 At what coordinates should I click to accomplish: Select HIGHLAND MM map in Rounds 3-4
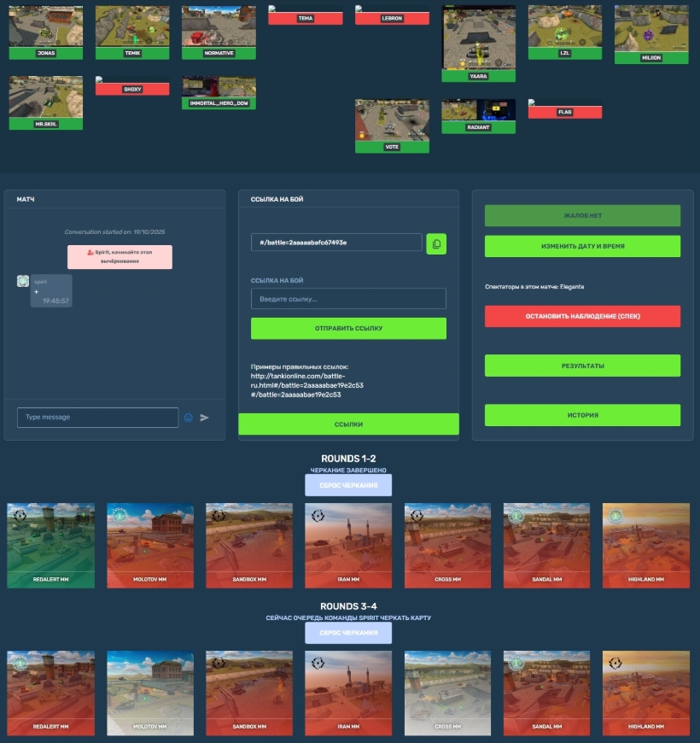coord(646,693)
